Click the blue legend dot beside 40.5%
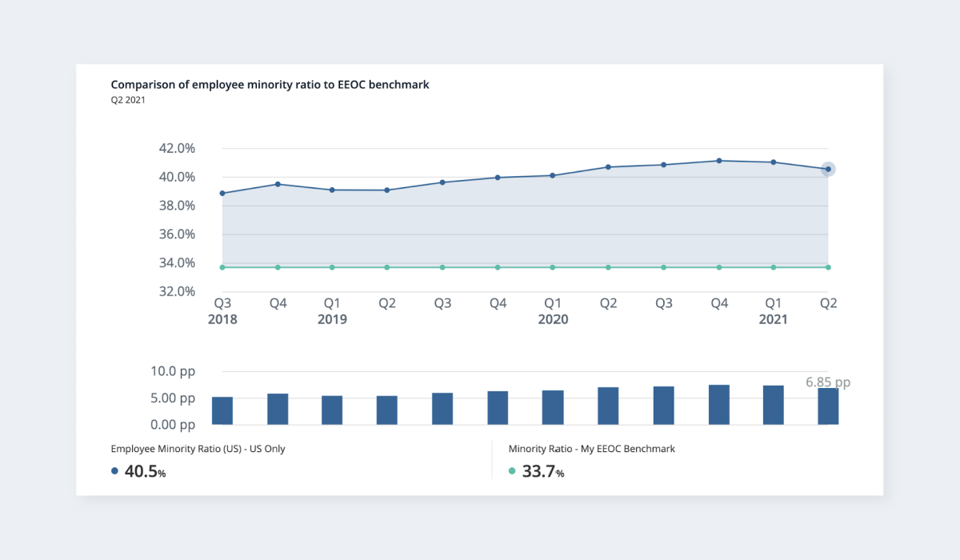 pos(114,471)
